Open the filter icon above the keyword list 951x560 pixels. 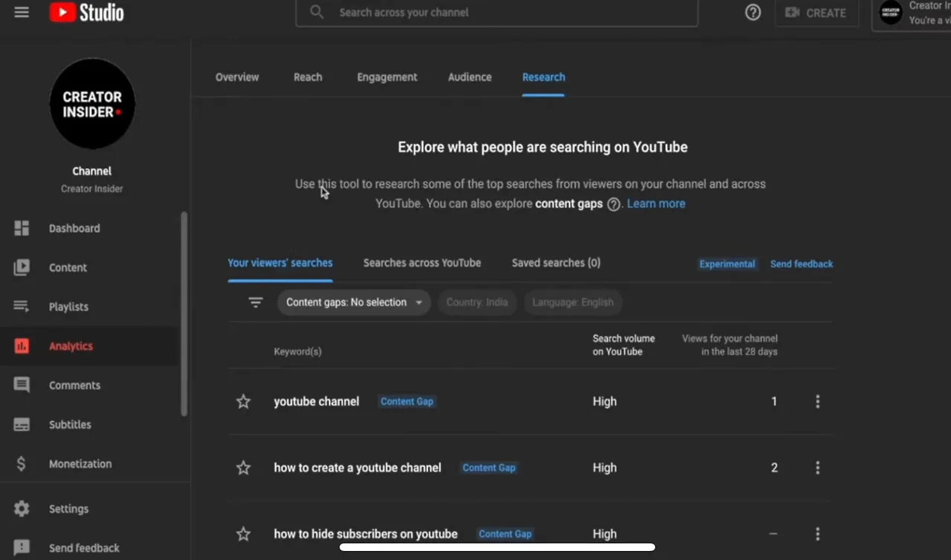pyautogui.click(x=255, y=302)
